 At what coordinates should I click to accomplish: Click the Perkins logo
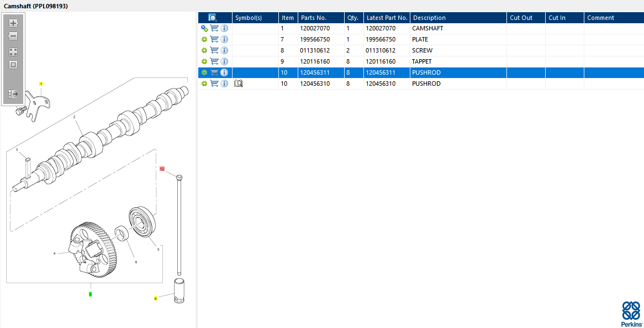631,314
